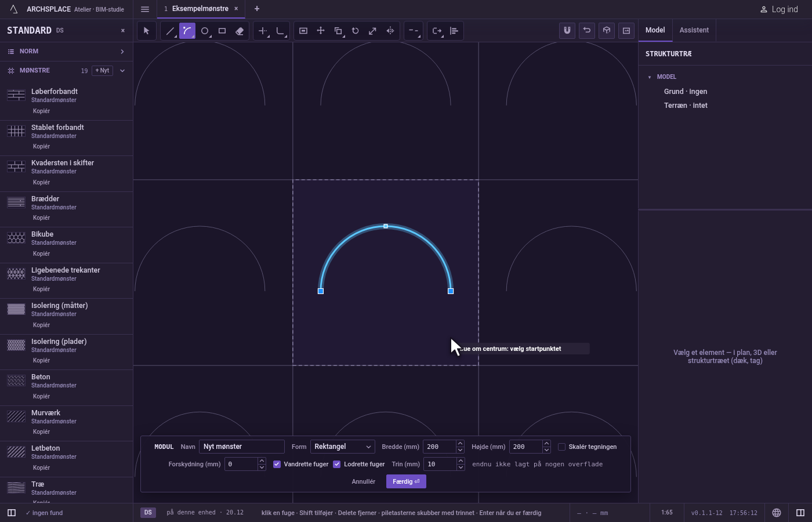
Task: Select the trim/extend tool
Action: (x=263, y=31)
